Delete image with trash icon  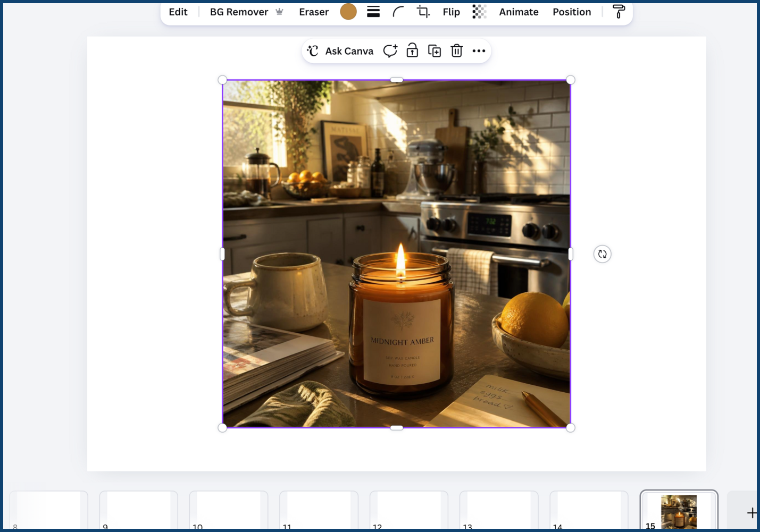tap(457, 51)
